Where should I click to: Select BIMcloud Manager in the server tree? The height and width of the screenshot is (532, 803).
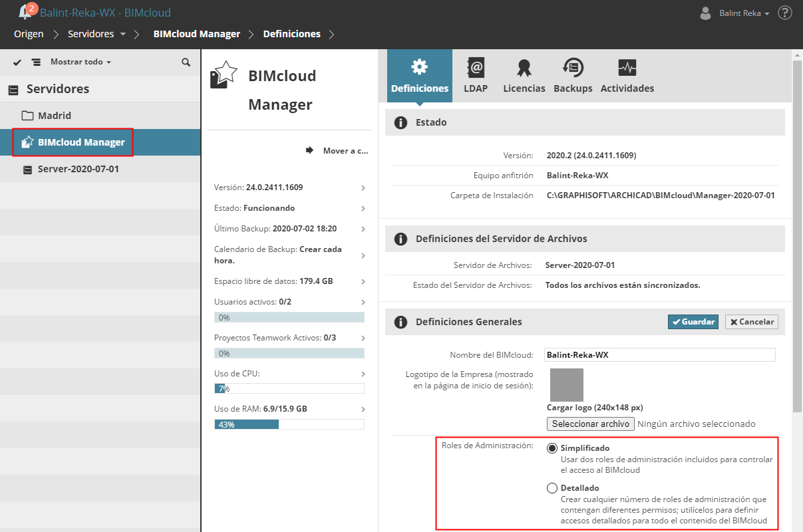click(x=100, y=142)
